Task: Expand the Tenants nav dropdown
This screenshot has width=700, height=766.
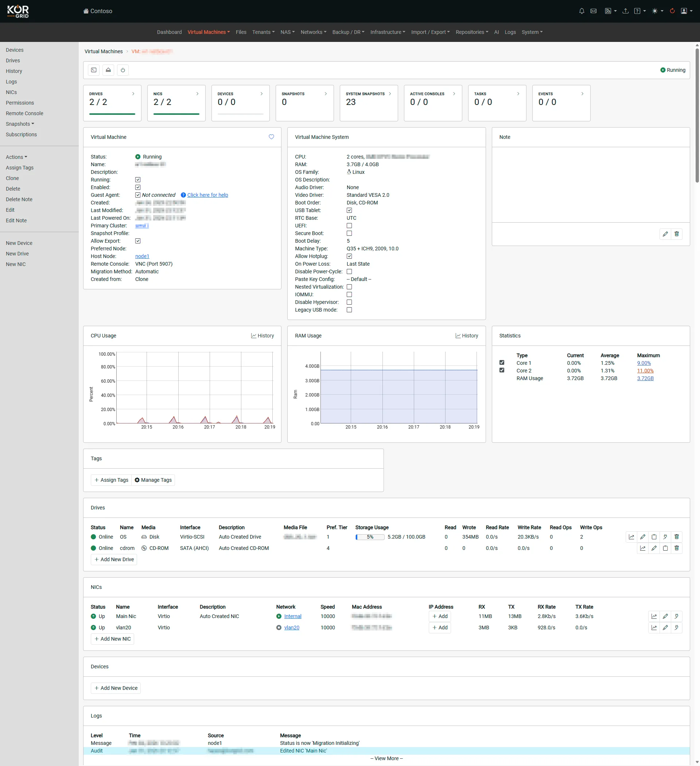Action: (x=263, y=32)
